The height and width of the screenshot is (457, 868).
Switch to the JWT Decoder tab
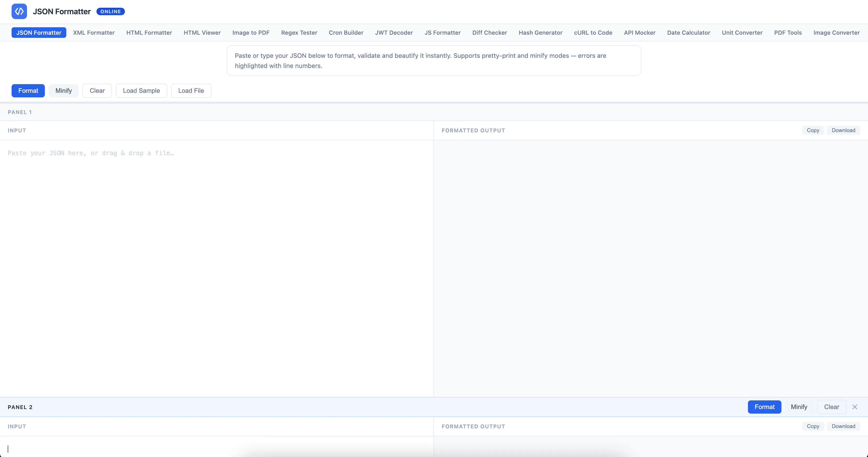click(x=394, y=33)
